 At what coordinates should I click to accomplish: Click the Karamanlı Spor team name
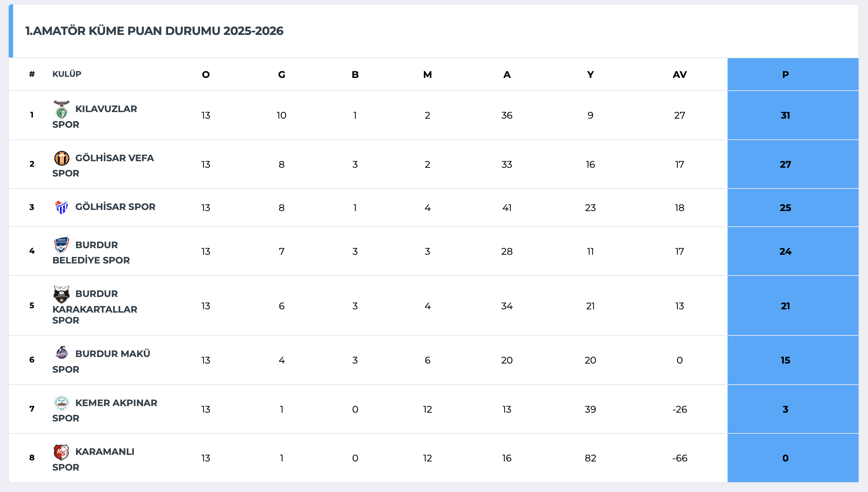[105, 452]
